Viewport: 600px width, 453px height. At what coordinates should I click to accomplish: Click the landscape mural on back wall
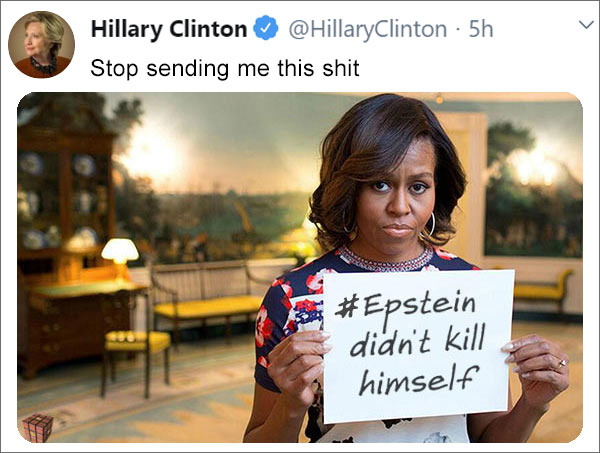click(x=214, y=180)
